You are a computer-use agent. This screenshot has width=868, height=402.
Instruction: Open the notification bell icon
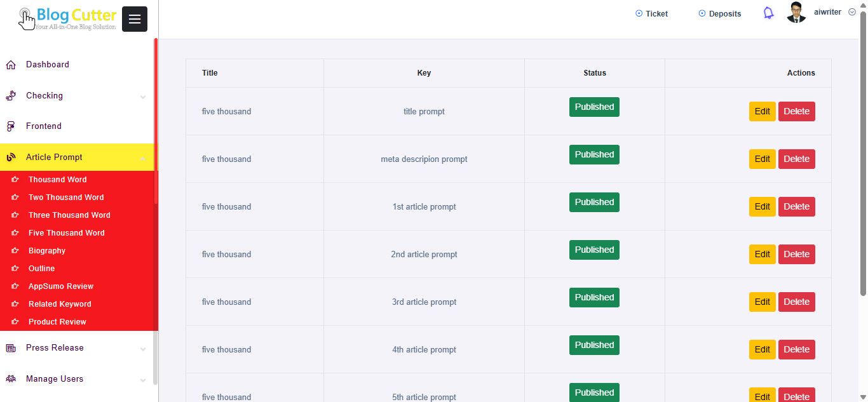[768, 13]
